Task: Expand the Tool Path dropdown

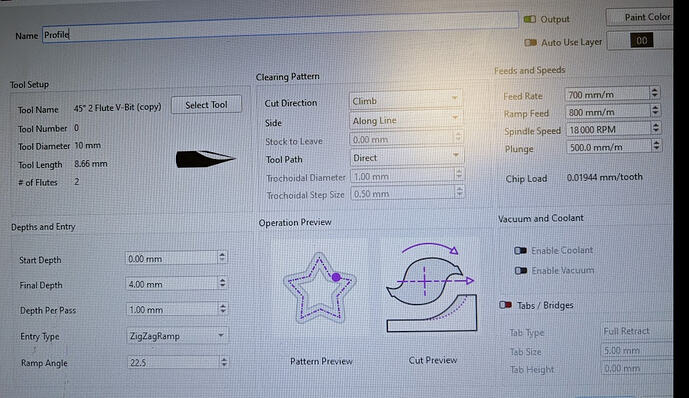Action: 406,157
